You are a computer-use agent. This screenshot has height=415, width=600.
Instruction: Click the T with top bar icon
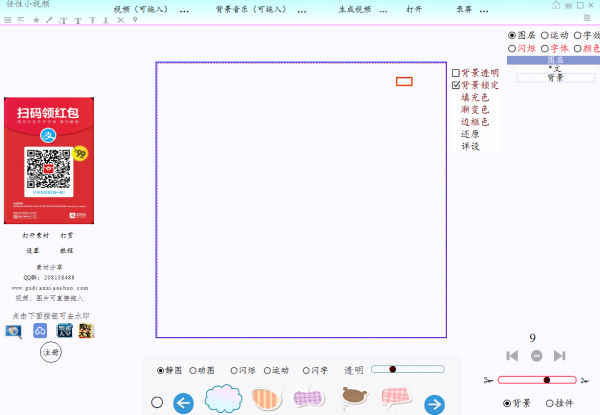tap(93, 20)
